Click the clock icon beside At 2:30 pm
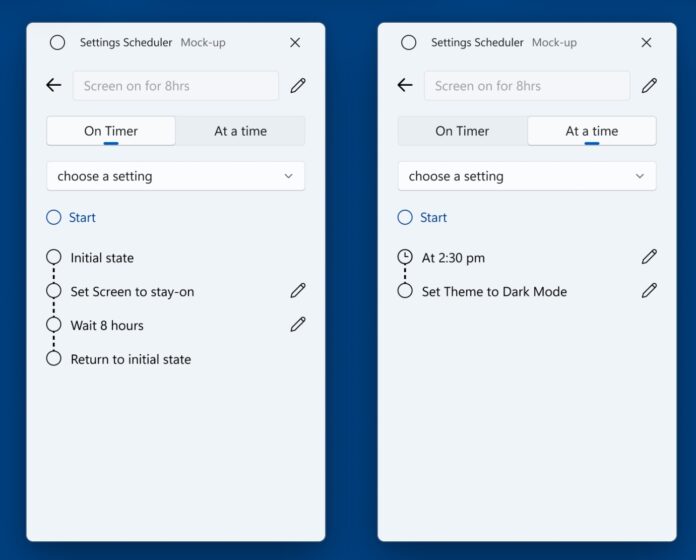This screenshot has width=696, height=560. 405,256
